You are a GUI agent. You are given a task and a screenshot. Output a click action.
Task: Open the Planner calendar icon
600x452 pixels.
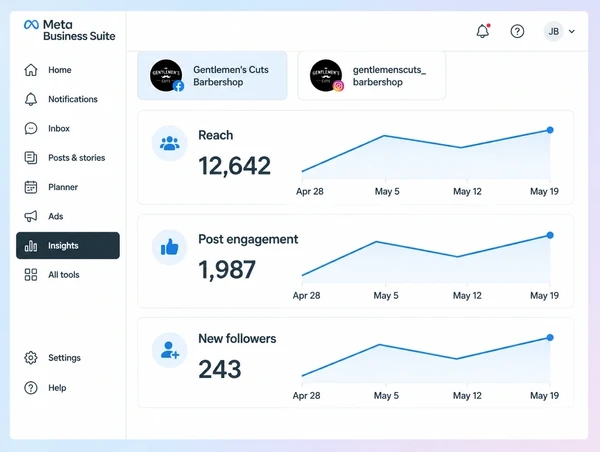pos(31,187)
